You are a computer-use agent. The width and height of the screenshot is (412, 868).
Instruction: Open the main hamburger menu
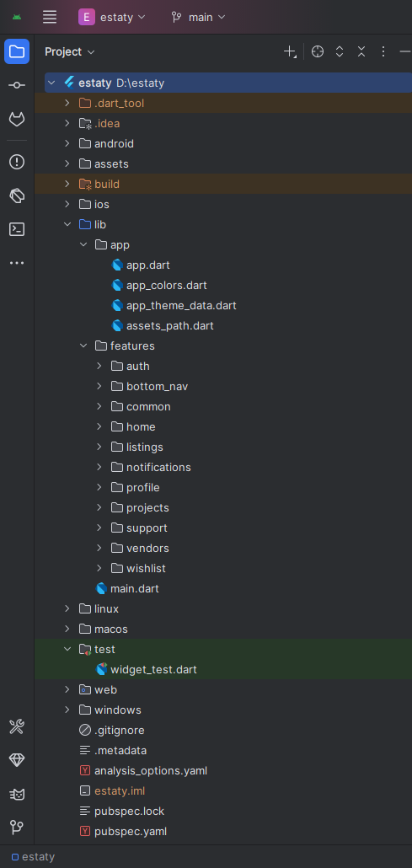50,17
